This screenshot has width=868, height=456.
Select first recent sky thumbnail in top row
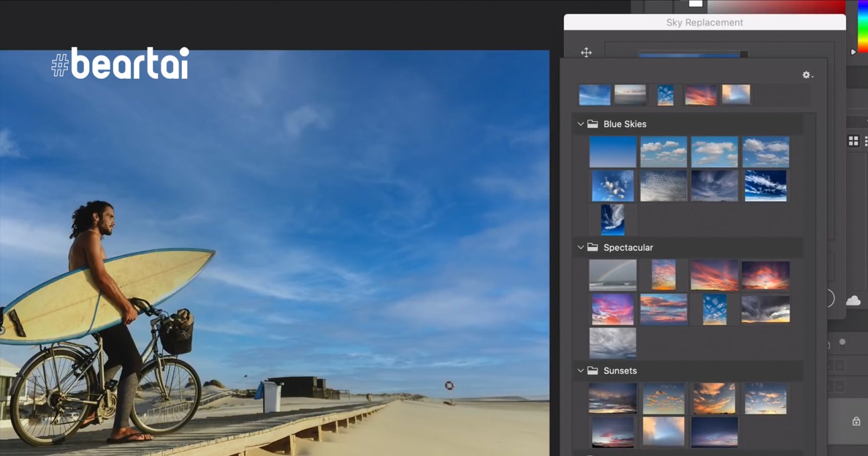click(x=594, y=94)
